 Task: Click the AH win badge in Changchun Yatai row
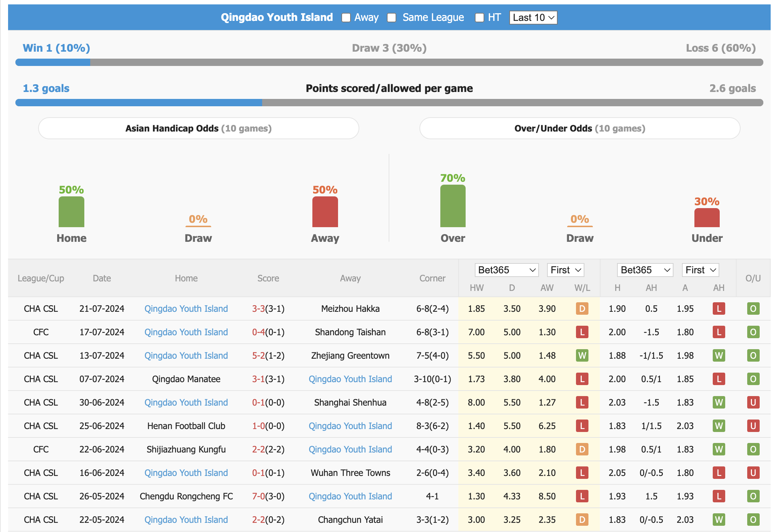[x=719, y=520]
